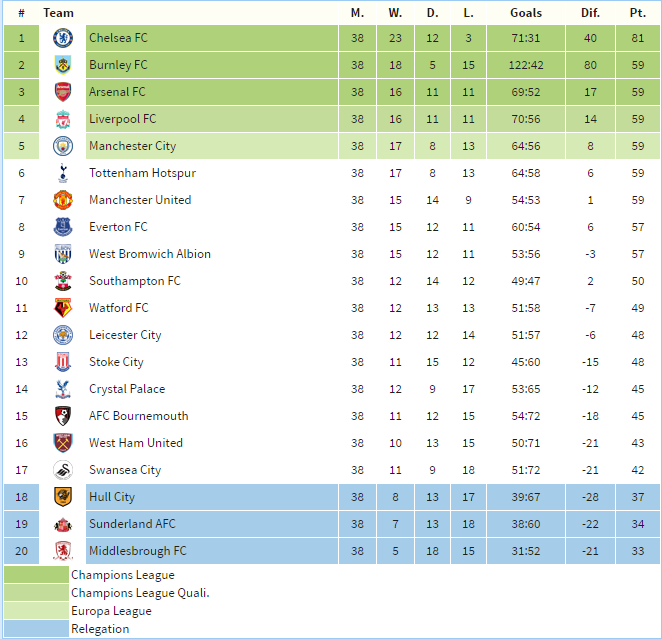Click the Arsenal FC club crest
Screen dimensions: 662x639
[63, 92]
